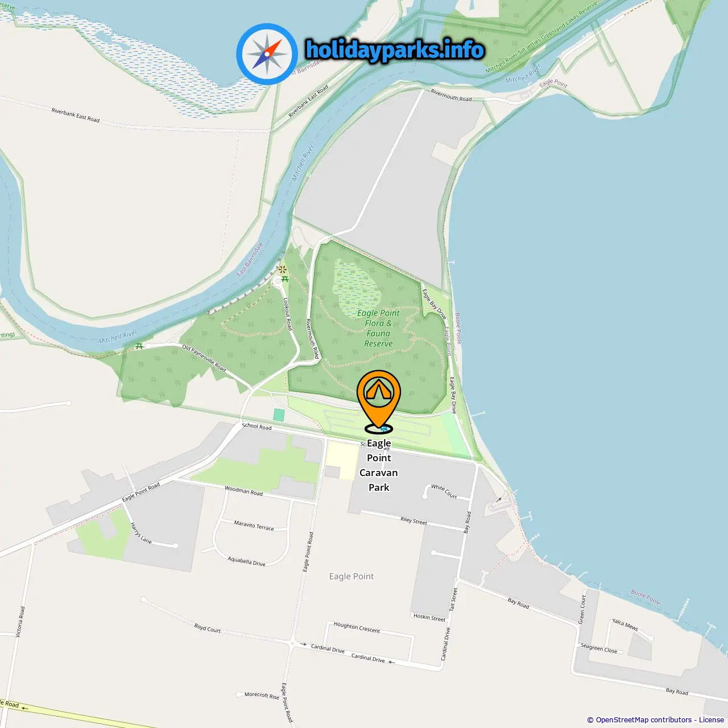The width and height of the screenshot is (728, 728).
Task: Select the Eagle Point Caravan Park label
Action: 379,465
